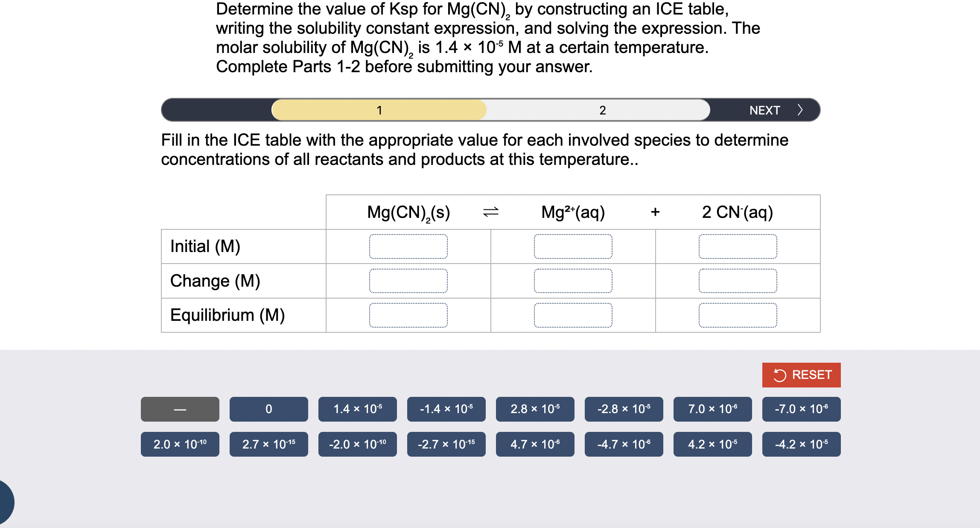Select the 4.2 × 10⁻⁵ answer chip
Viewport: 980px width, 528px height.
coord(712,444)
